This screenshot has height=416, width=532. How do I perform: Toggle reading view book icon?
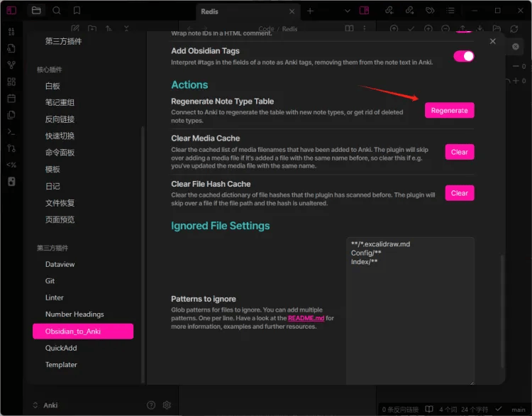pos(349,28)
